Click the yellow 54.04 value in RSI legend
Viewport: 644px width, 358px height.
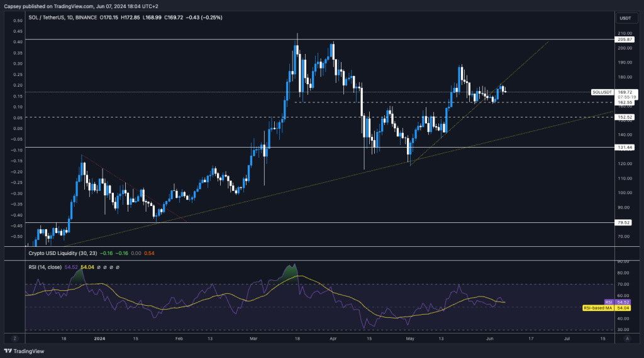tap(87, 268)
